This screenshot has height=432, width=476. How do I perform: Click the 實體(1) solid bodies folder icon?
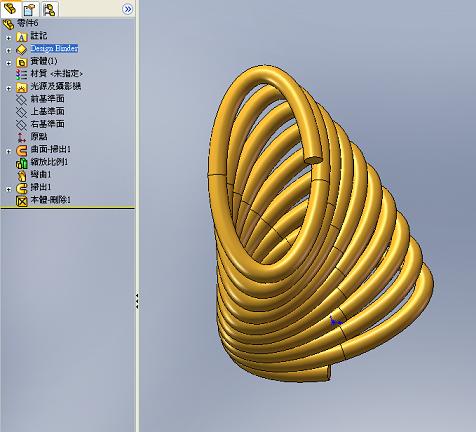click(22, 62)
